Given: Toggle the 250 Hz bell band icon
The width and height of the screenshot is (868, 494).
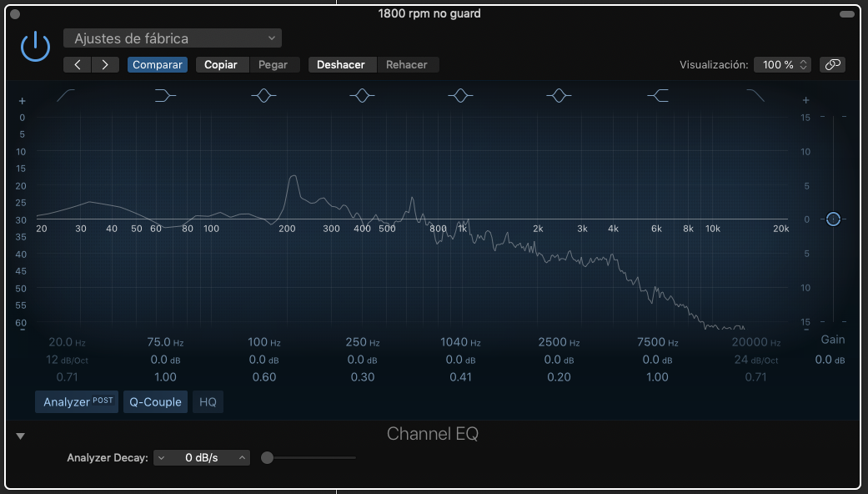Looking at the screenshot, I should [362, 95].
